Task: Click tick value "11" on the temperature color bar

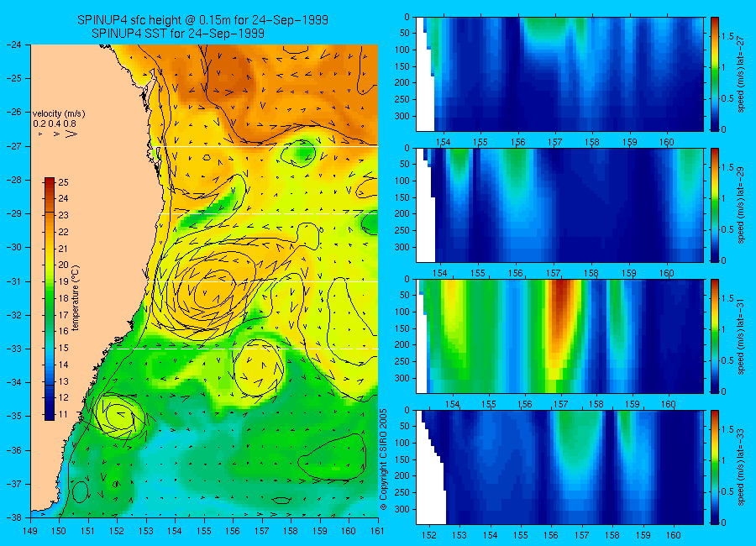Action: click(64, 414)
